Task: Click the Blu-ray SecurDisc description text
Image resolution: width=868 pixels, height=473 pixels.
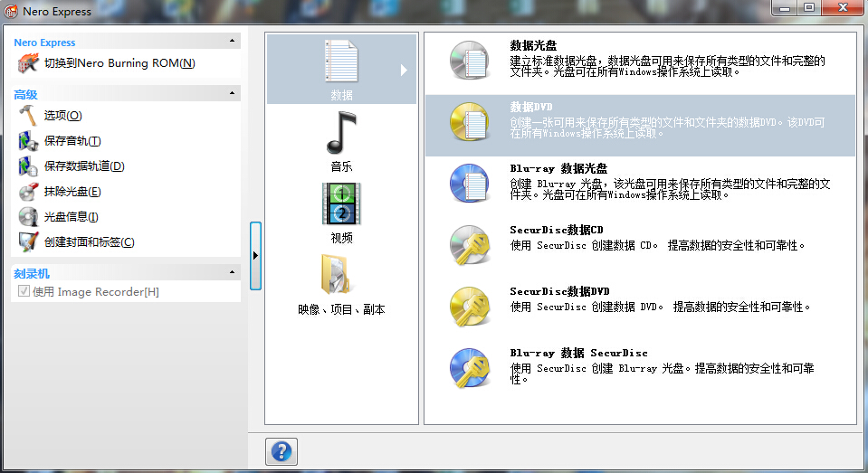Action: click(x=662, y=374)
